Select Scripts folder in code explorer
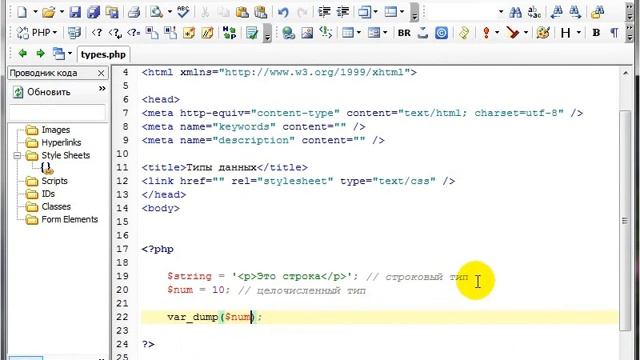The width and height of the screenshot is (640, 360). (x=47, y=181)
